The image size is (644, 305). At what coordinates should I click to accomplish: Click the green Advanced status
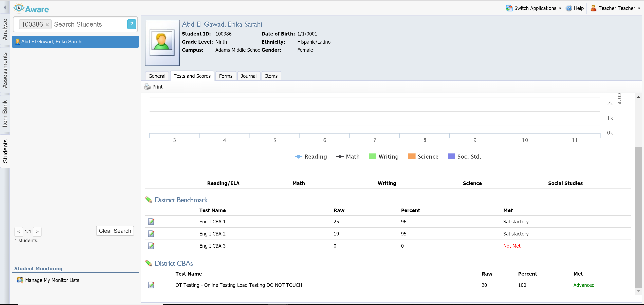point(584,285)
